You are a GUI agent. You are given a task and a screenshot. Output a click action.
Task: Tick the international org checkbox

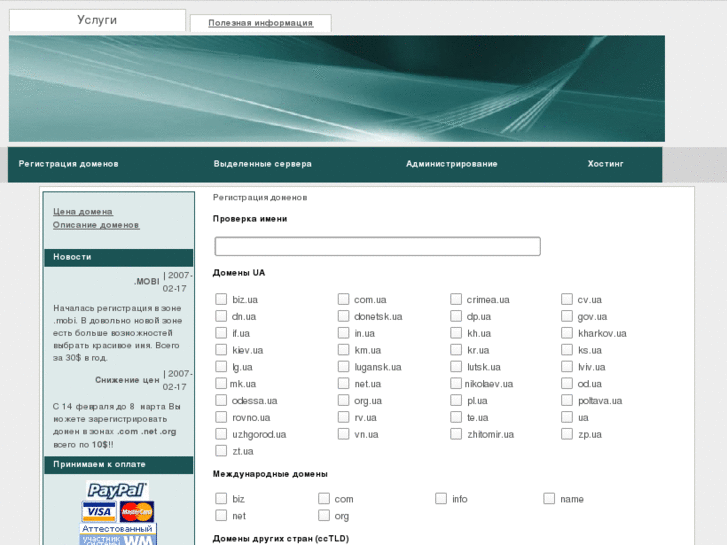324,515
